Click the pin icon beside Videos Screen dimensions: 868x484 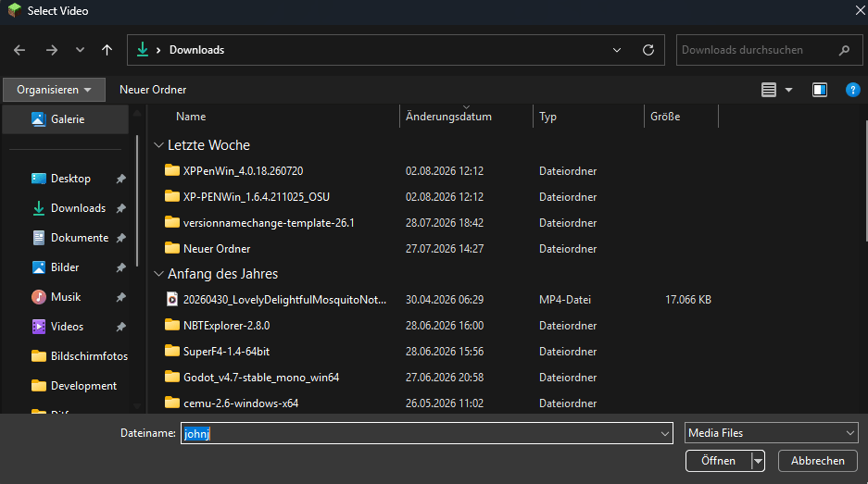pyautogui.click(x=120, y=327)
